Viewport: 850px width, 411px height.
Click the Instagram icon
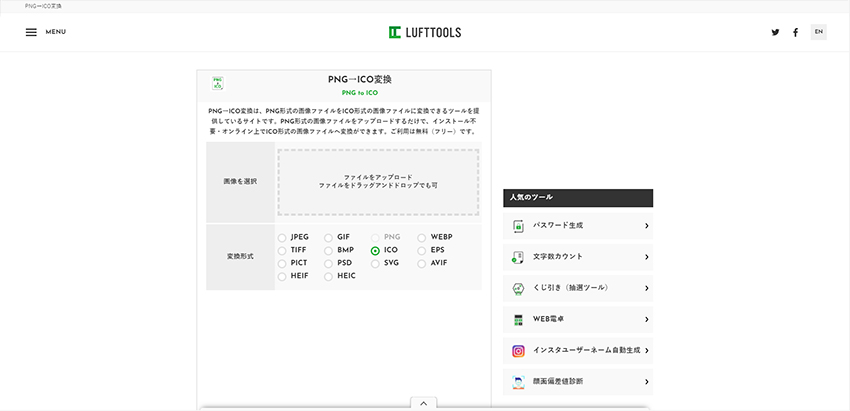point(518,351)
